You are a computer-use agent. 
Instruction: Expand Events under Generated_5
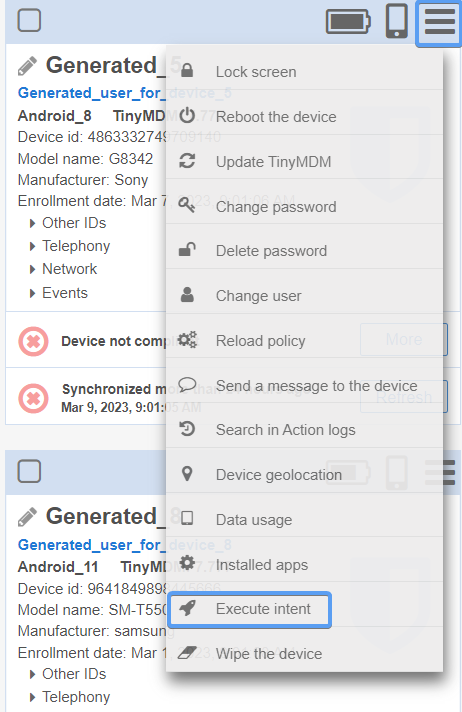58,293
